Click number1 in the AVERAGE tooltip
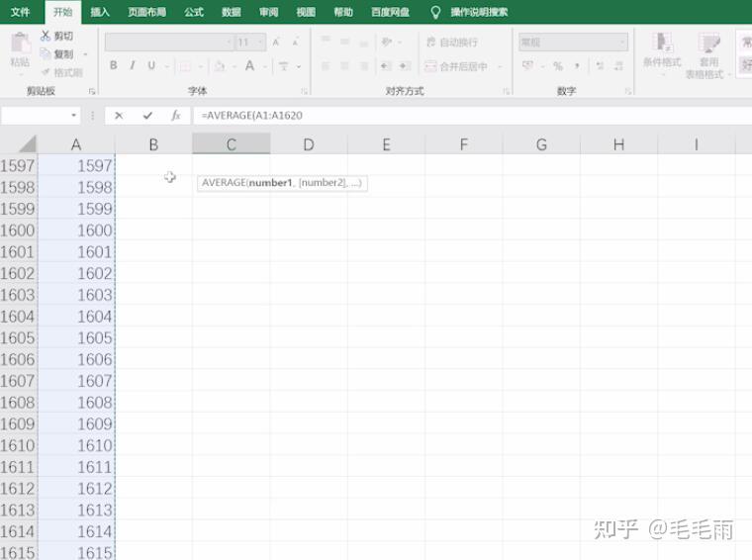The height and width of the screenshot is (560, 752). (270, 183)
